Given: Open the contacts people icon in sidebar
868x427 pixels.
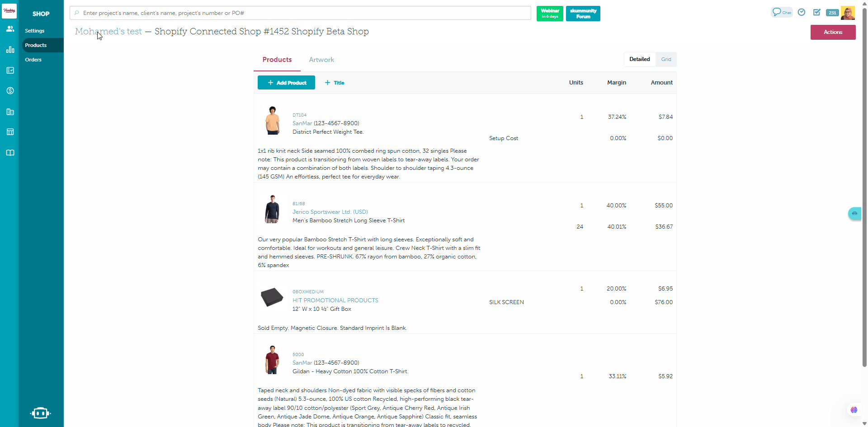Looking at the screenshot, I should point(10,29).
